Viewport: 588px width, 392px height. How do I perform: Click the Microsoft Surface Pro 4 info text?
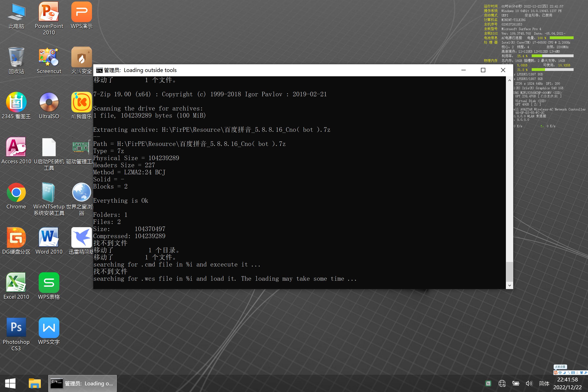(x=521, y=29)
